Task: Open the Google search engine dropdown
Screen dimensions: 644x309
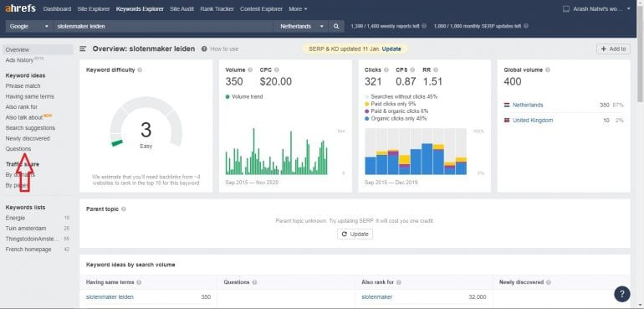Action: pyautogui.click(x=28, y=26)
